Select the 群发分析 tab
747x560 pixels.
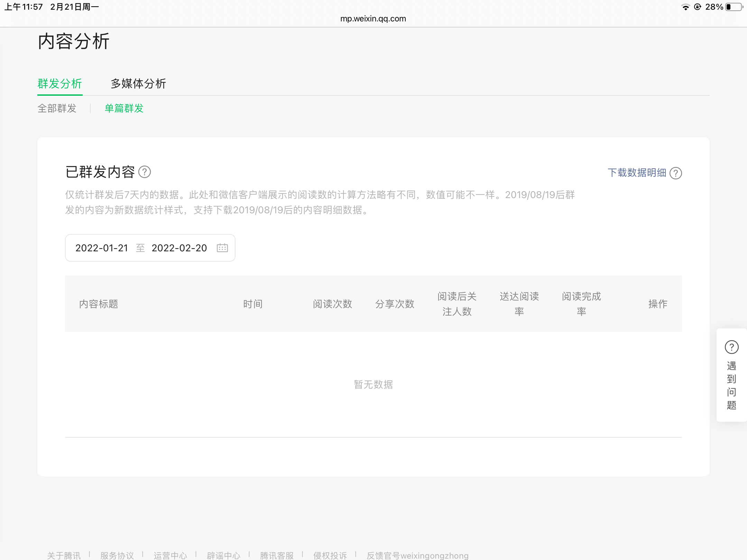tap(60, 84)
